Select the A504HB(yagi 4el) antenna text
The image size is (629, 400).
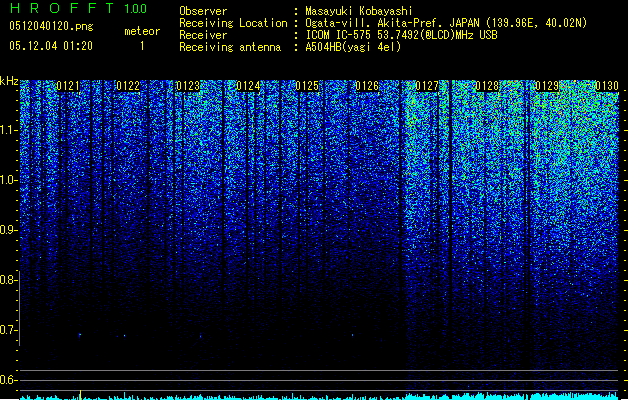[353, 47]
